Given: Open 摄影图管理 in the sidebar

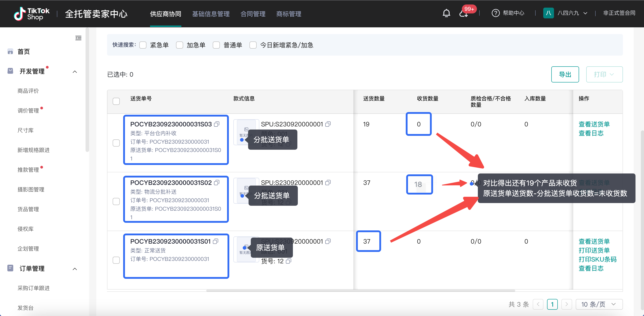Looking at the screenshot, I should pos(31,190).
